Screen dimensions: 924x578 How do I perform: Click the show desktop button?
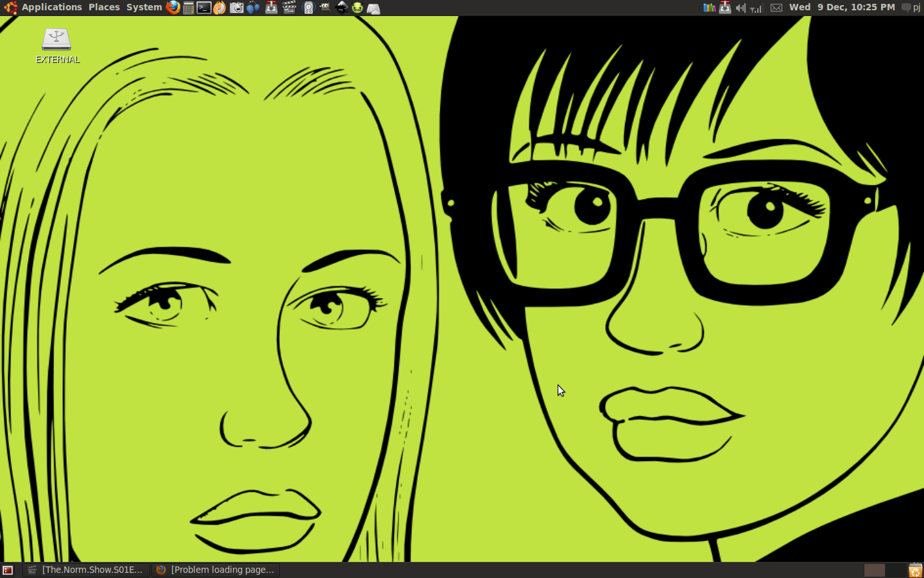pos(8,570)
